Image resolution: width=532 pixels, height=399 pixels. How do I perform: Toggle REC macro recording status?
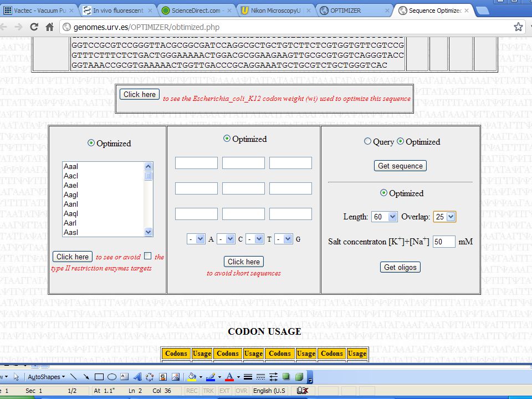click(192, 391)
